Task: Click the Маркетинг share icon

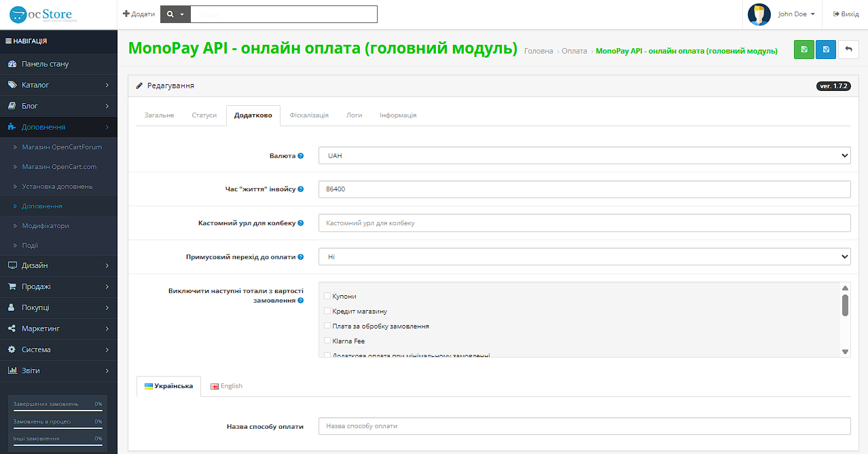Action: coord(12,328)
